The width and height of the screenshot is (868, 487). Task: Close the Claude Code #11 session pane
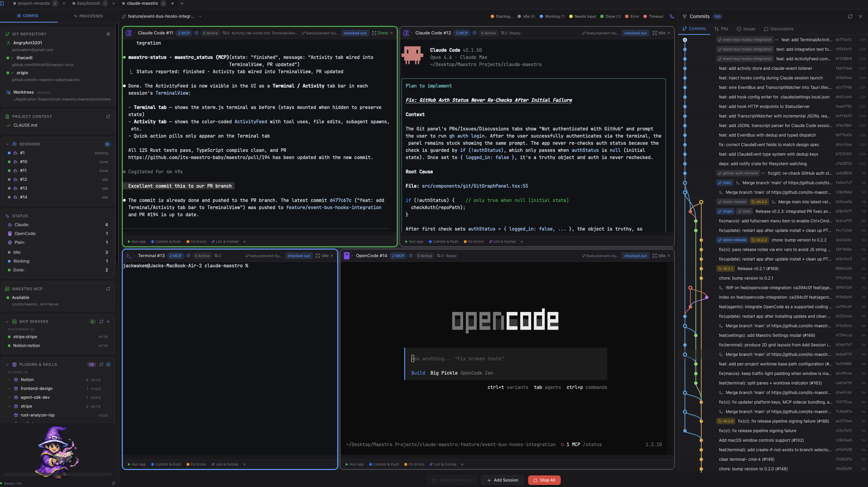[392, 33]
